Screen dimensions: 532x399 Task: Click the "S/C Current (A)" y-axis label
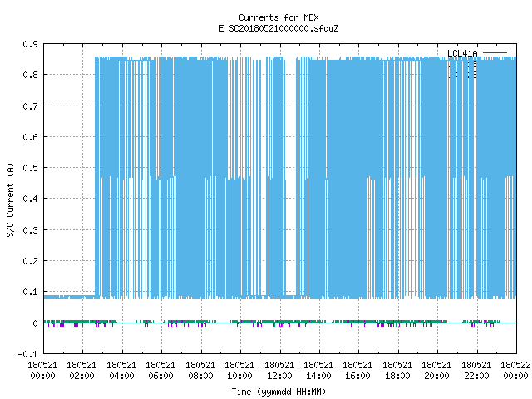click(10, 199)
